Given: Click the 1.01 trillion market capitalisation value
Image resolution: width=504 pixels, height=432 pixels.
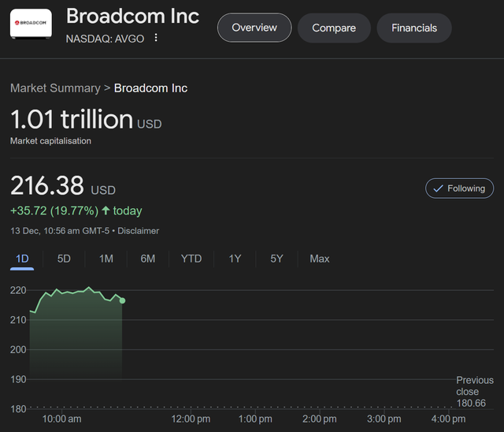Looking at the screenshot, I should (x=72, y=120).
